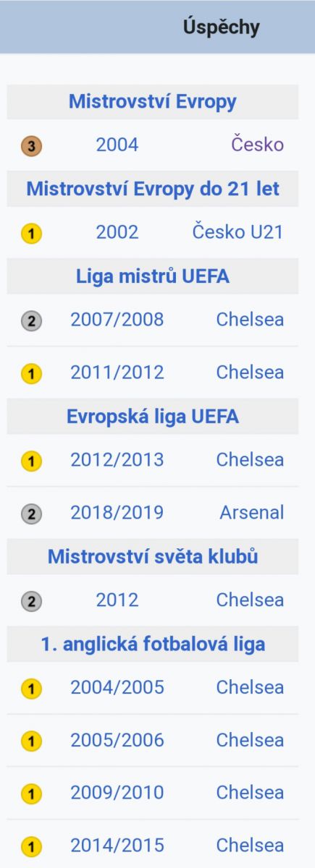Follow the Česko U21 team link
The height and width of the screenshot is (868, 315).
(x=238, y=232)
